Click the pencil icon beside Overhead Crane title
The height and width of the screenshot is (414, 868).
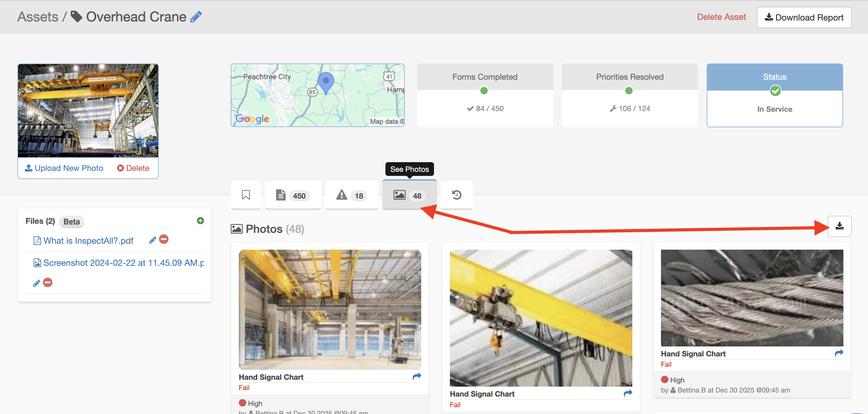pyautogui.click(x=196, y=17)
